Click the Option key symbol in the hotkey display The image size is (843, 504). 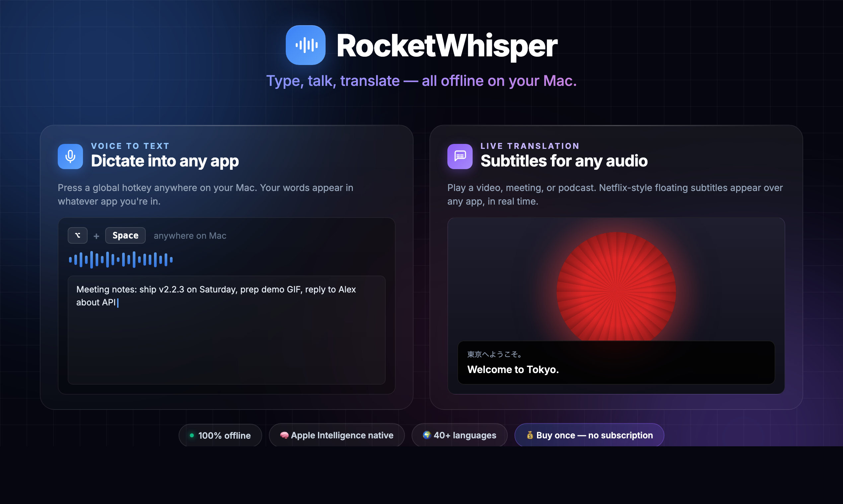78,235
